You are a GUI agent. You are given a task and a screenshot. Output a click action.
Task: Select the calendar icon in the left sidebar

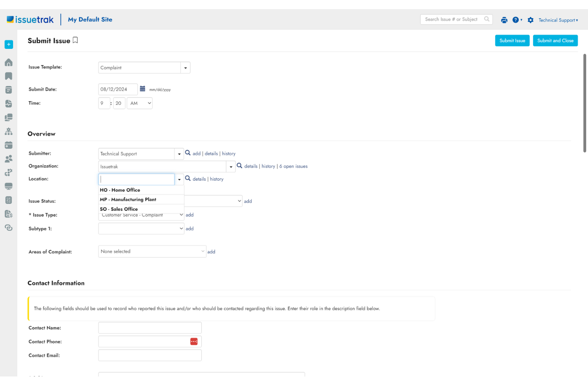[8, 145]
